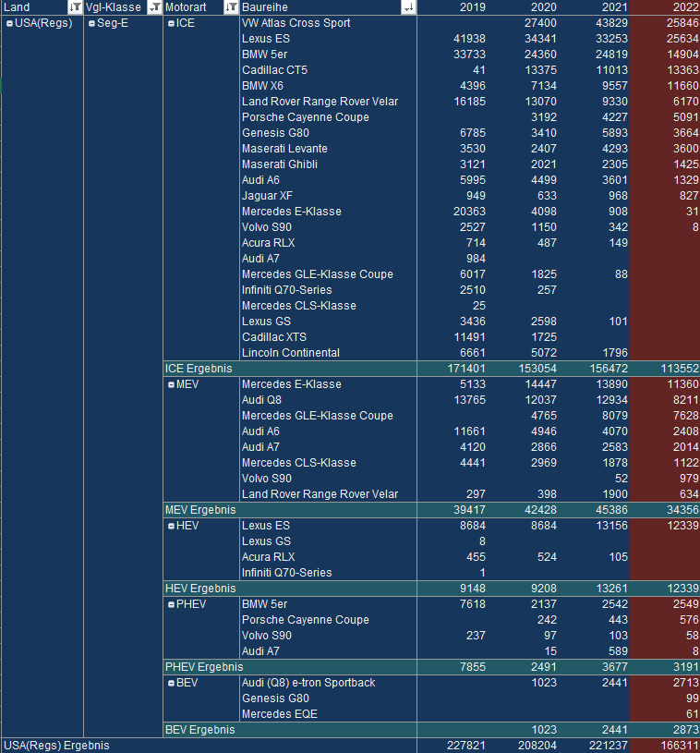This screenshot has height=753, width=700.
Task: Click the Cadillac CT5 row label
Action: click(274, 70)
